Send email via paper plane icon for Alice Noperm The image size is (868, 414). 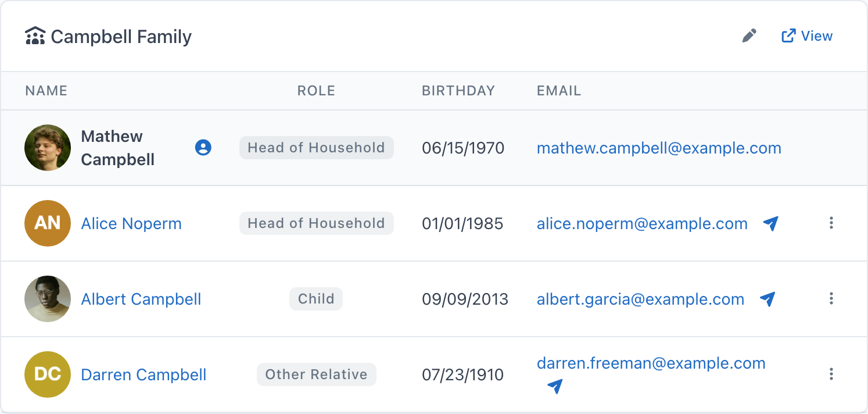point(770,223)
